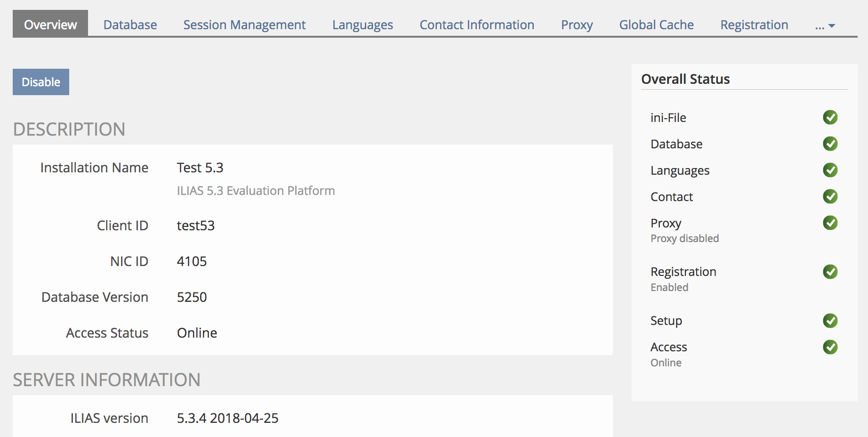The image size is (868, 437).
Task: Click the Registration status checkmark icon
Action: 830,272
